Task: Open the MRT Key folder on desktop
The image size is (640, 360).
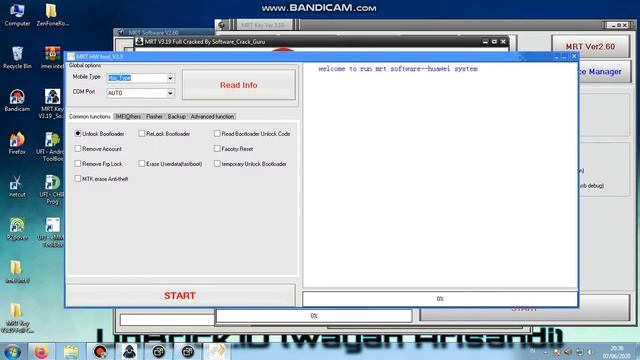Action: tap(17, 318)
